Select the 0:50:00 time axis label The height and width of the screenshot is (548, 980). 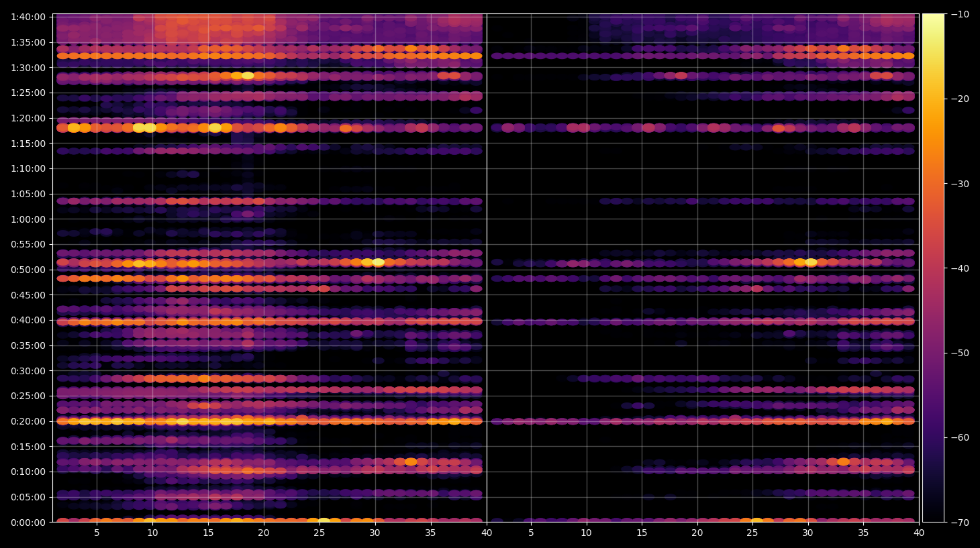coord(28,270)
